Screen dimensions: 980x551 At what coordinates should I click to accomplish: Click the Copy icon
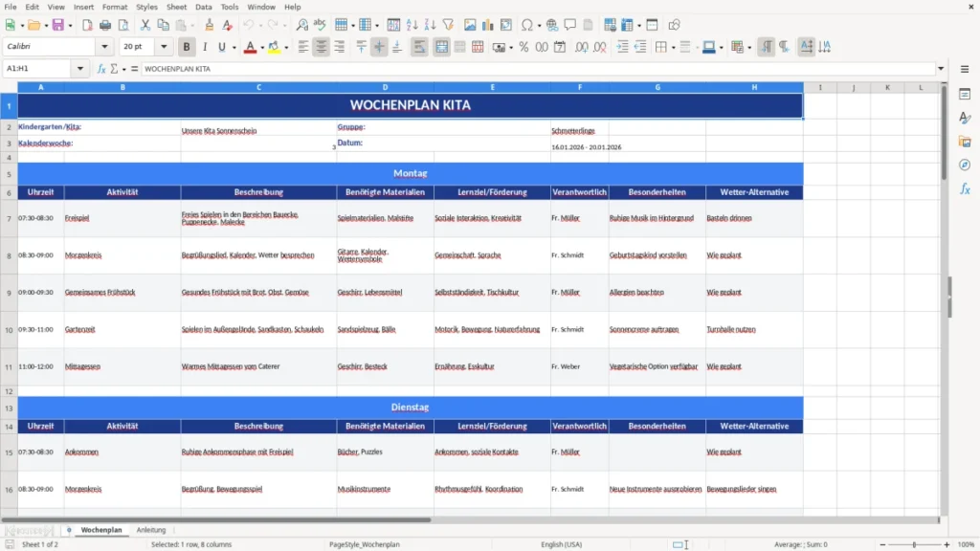163,25
